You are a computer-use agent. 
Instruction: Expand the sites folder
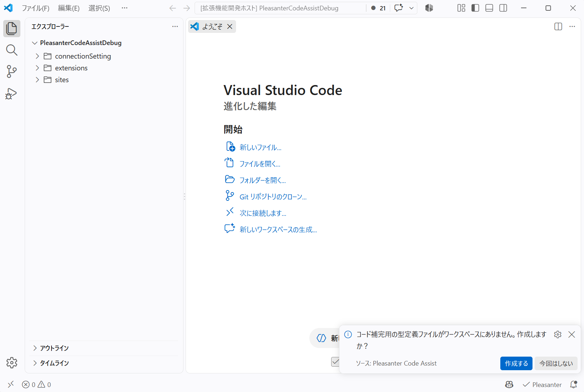37,80
